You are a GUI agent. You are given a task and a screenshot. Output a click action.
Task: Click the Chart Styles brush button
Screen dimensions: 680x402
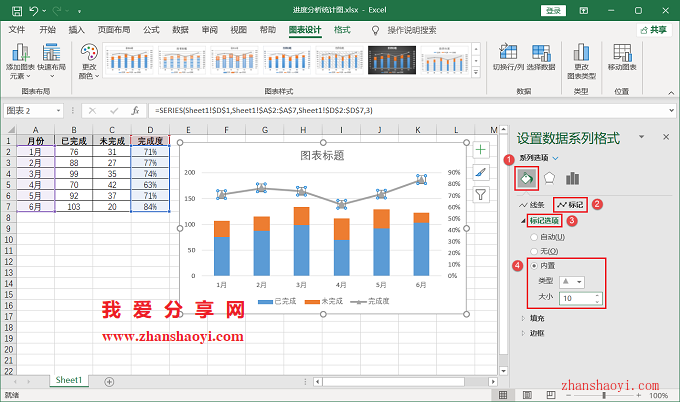(x=481, y=173)
